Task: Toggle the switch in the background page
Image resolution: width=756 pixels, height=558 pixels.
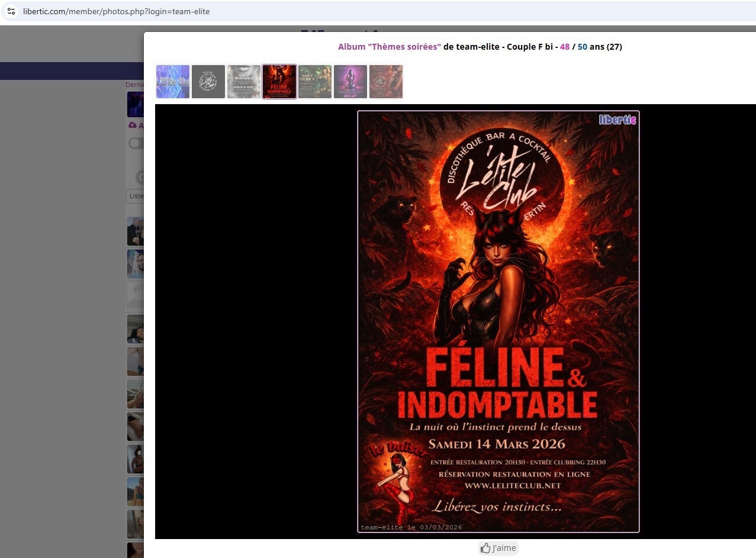Action: (136, 143)
